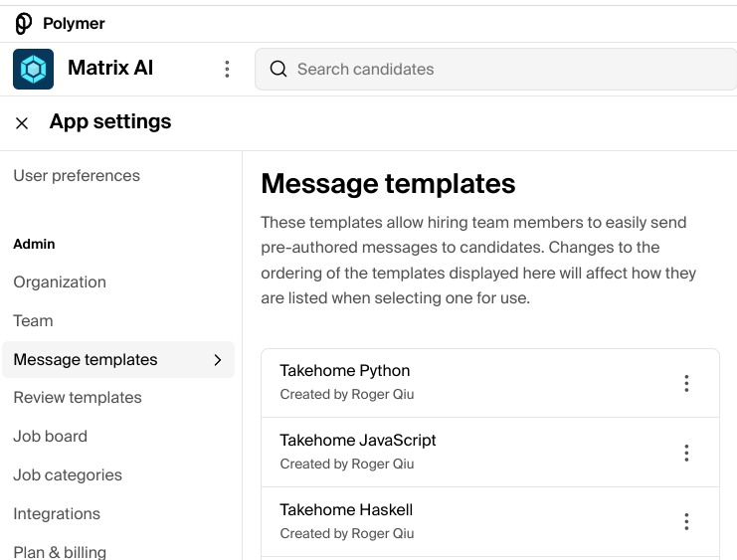The image size is (737, 560).
Task: Open options menu for Takehome Haskell
Action: coord(686,521)
